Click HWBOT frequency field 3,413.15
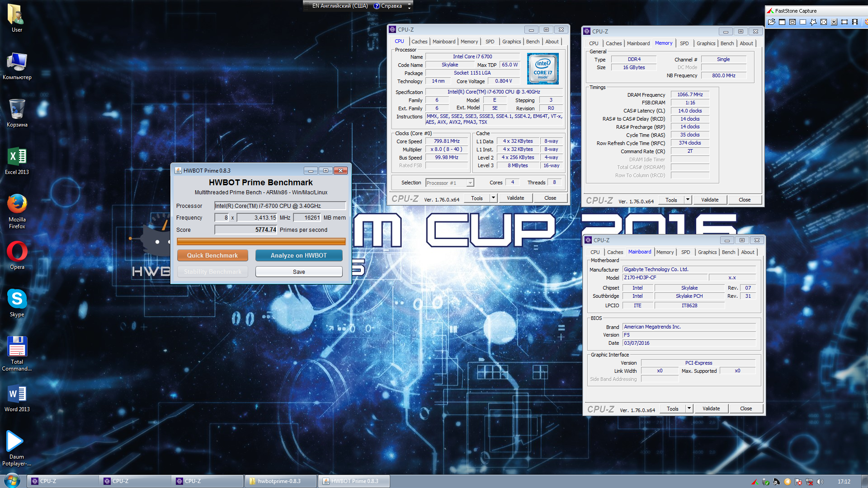The height and width of the screenshot is (488, 868). [257, 218]
